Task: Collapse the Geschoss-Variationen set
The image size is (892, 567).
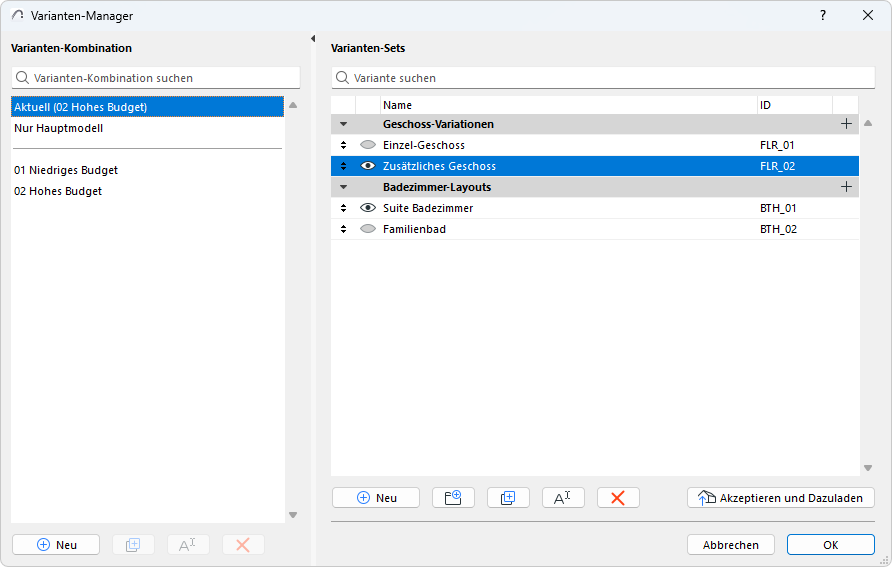Action: pyautogui.click(x=344, y=124)
